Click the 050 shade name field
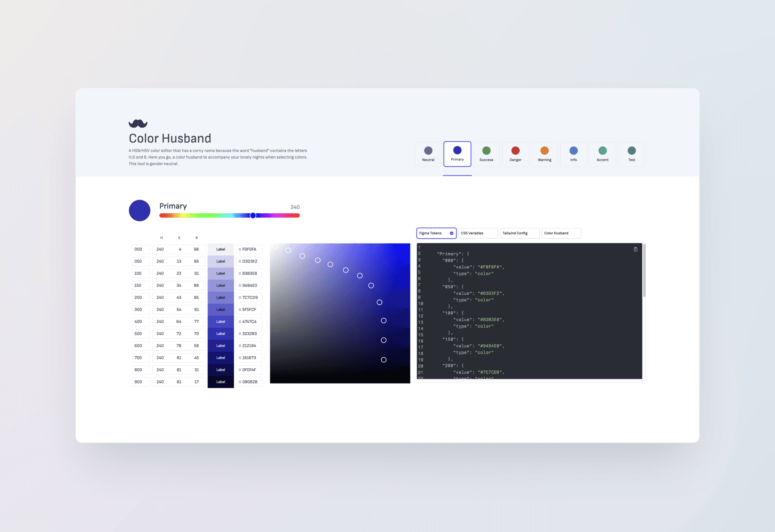This screenshot has height=532, width=775. (x=141, y=261)
